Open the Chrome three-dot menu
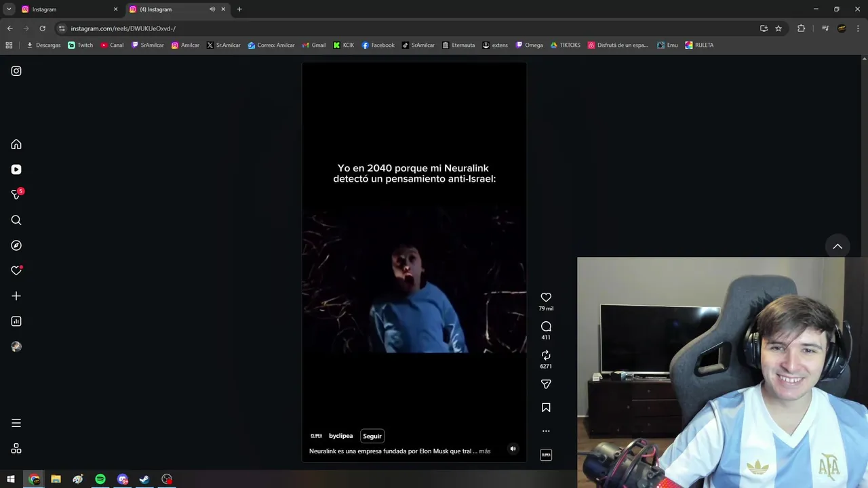868x488 pixels. 859,28
